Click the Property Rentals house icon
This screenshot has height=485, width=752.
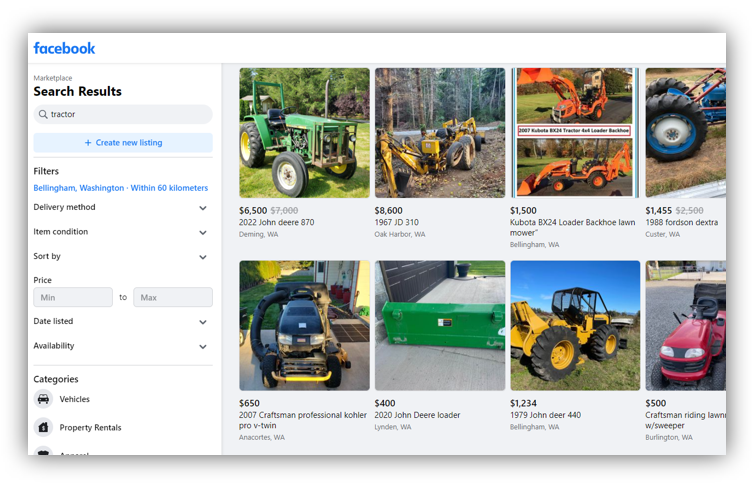click(43, 427)
